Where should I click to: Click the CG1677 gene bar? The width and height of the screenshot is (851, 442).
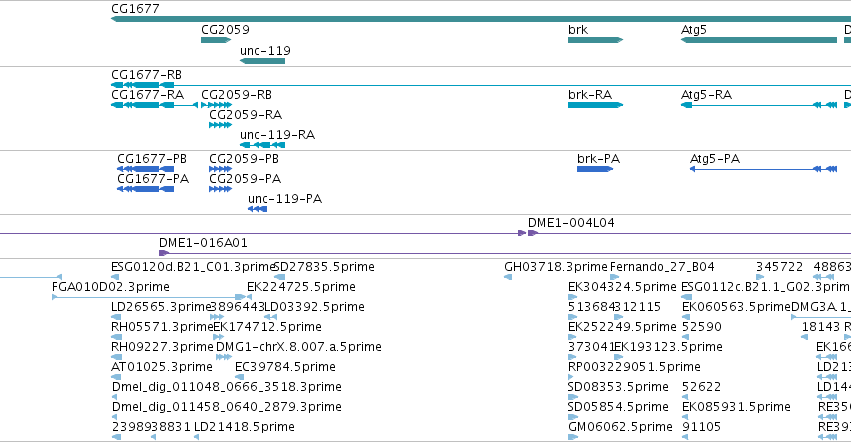point(481,19)
